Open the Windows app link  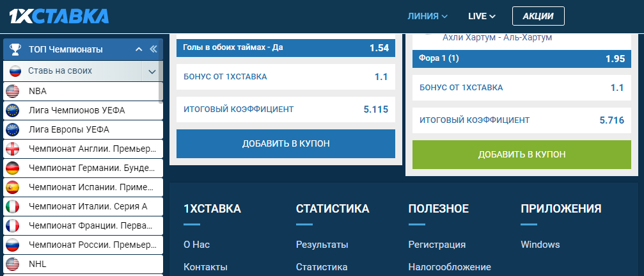click(x=540, y=245)
